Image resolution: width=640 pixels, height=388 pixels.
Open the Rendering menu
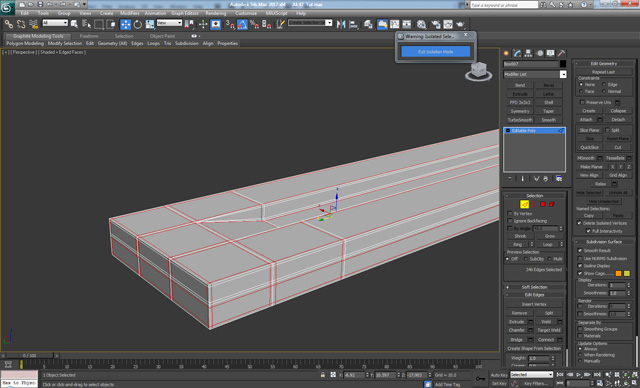coord(216,13)
